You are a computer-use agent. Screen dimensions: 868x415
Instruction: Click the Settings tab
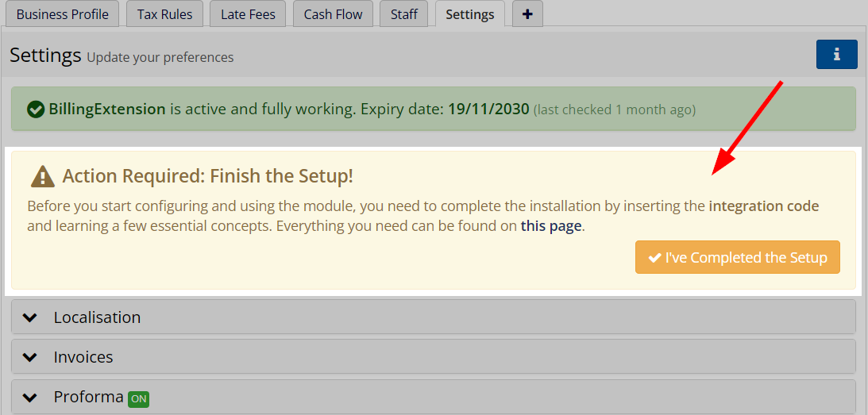(470, 13)
